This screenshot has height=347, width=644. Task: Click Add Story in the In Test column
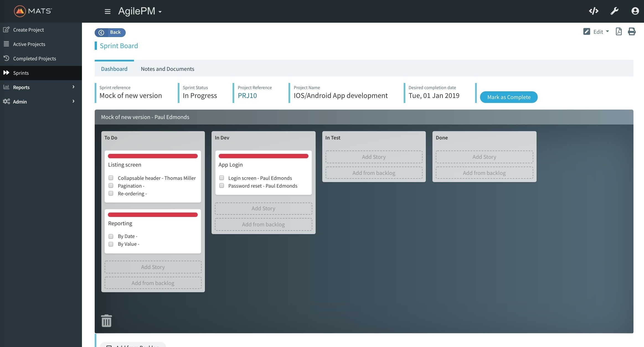[x=373, y=157]
